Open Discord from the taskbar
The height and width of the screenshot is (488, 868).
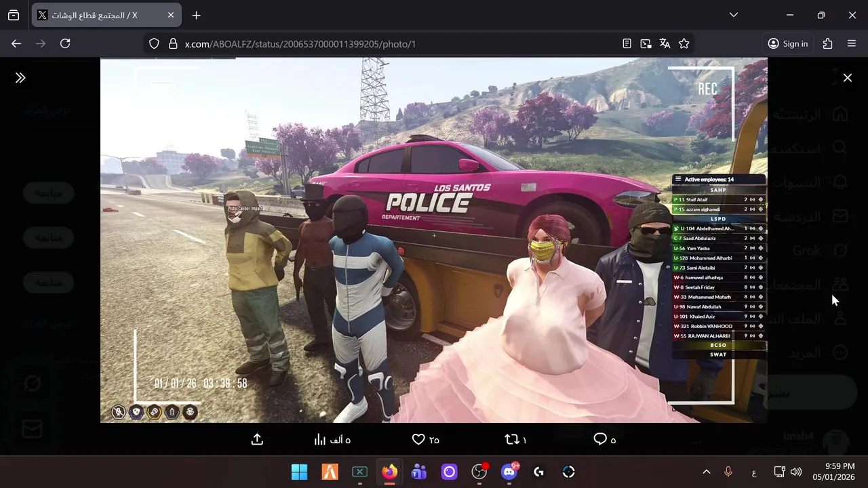tap(509, 472)
